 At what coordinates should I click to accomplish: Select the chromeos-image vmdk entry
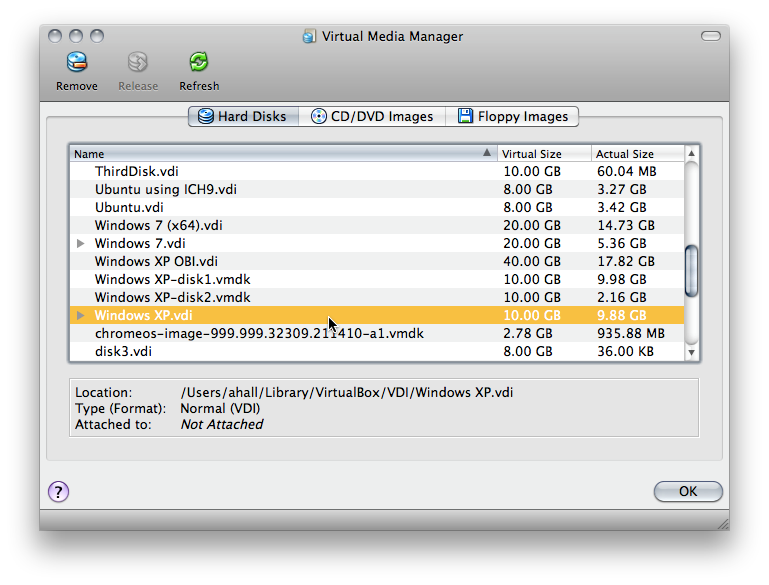pyautogui.click(x=259, y=334)
